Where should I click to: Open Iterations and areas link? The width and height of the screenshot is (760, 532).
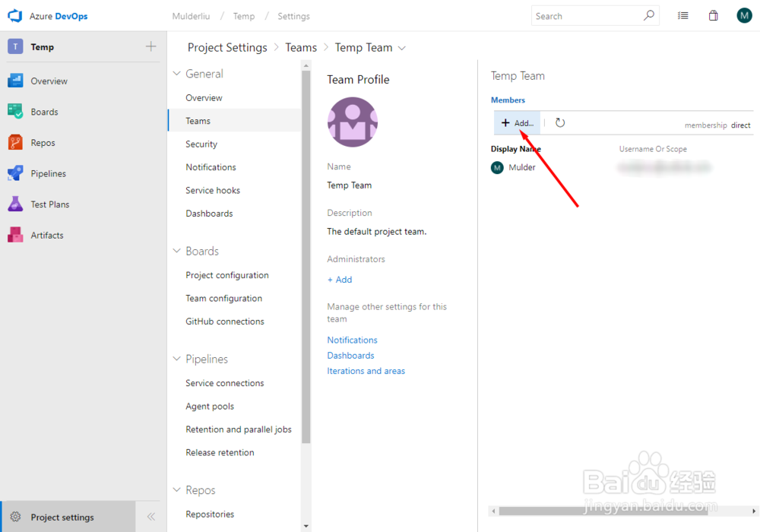(366, 370)
